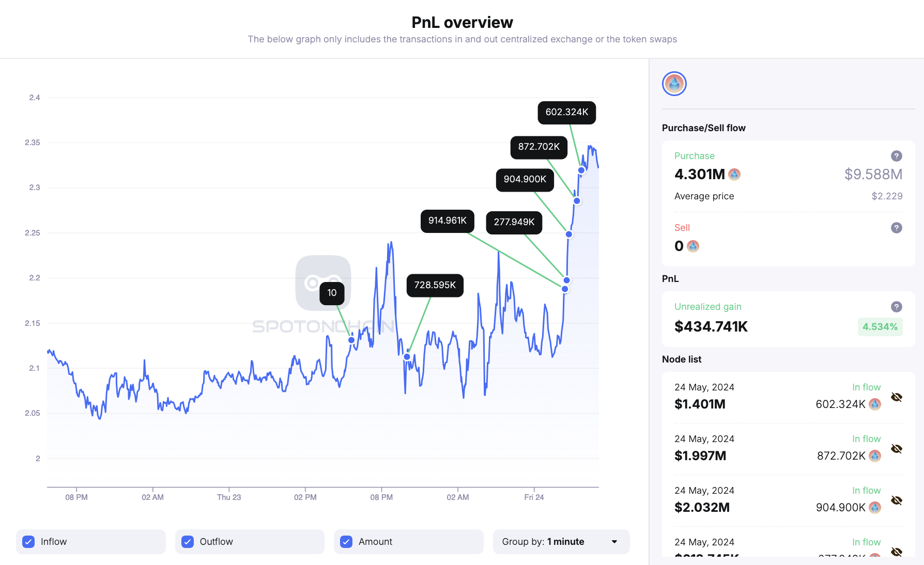Click the 602.324K chart label
924x565 pixels.
click(566, 113)
